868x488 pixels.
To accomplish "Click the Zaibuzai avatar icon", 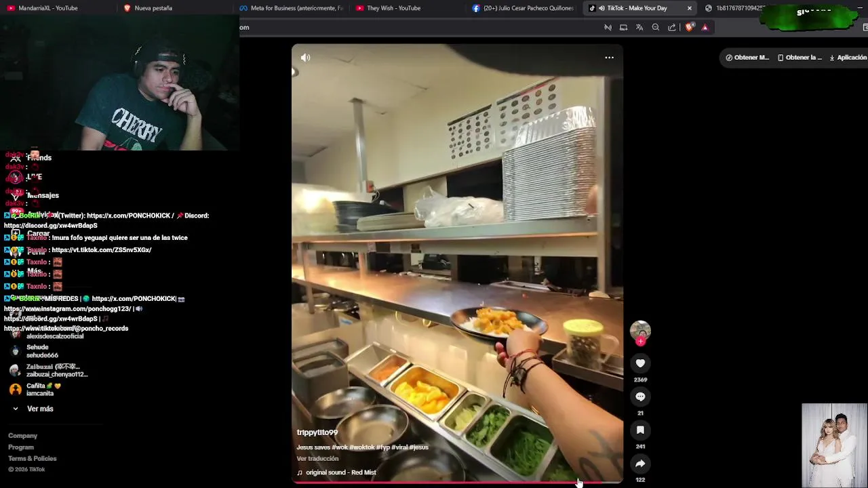I will coord(16,371).
